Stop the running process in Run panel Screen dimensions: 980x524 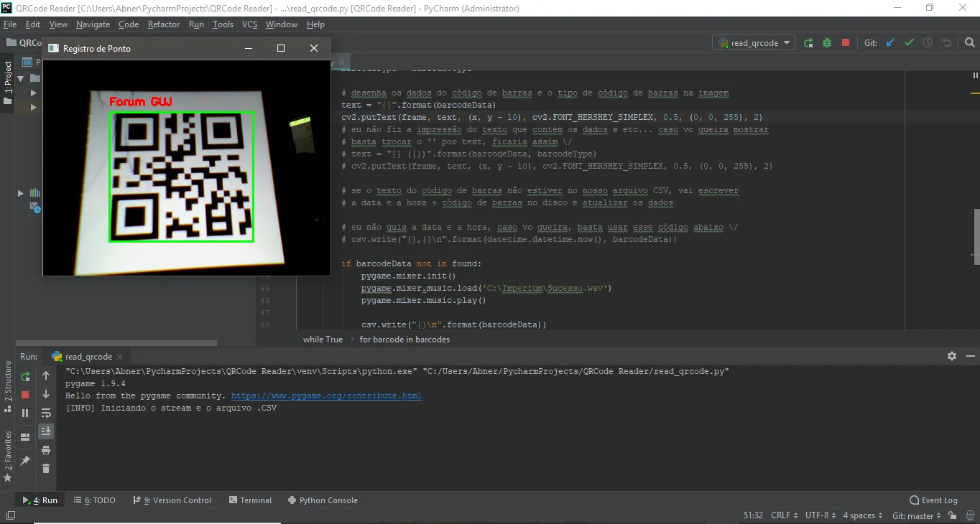(x=25, y=395)
